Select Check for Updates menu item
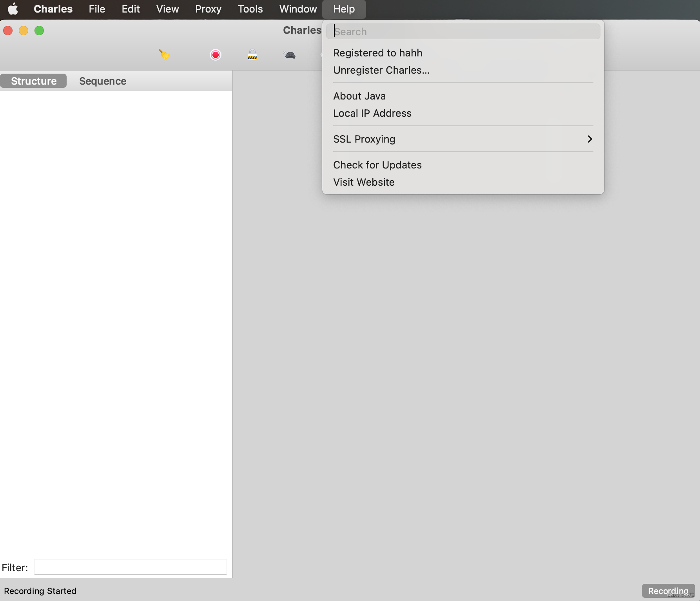The image size is (700, 601). click(x=463, y=165)
